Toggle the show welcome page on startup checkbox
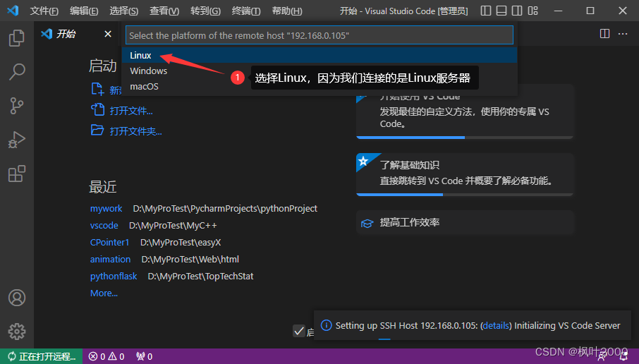Image resolution: width=639 pixels, height=364 pixels. point(299,331)
